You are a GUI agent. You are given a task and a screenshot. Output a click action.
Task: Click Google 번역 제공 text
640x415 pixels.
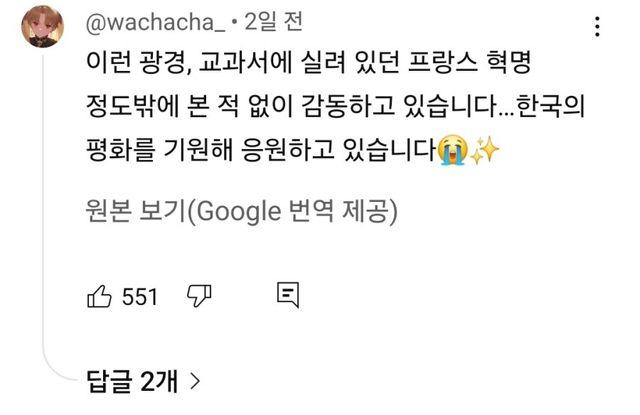[297, 211]
